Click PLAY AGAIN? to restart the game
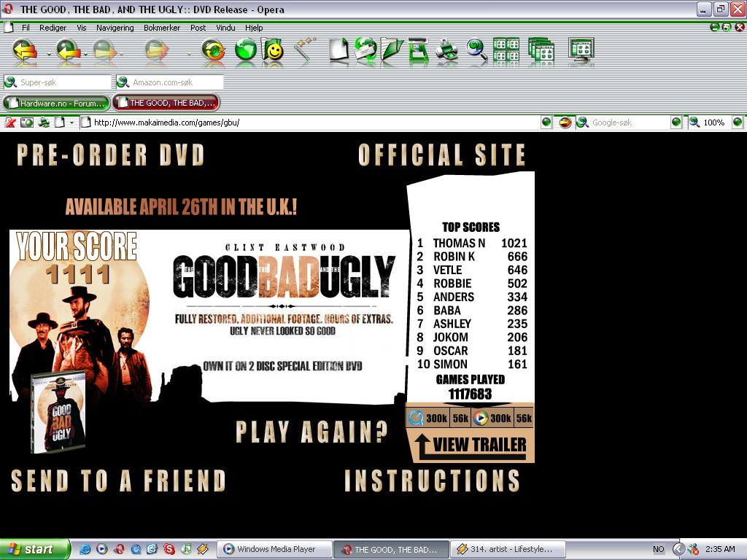The image size is (747, 560). click(311, 432)
